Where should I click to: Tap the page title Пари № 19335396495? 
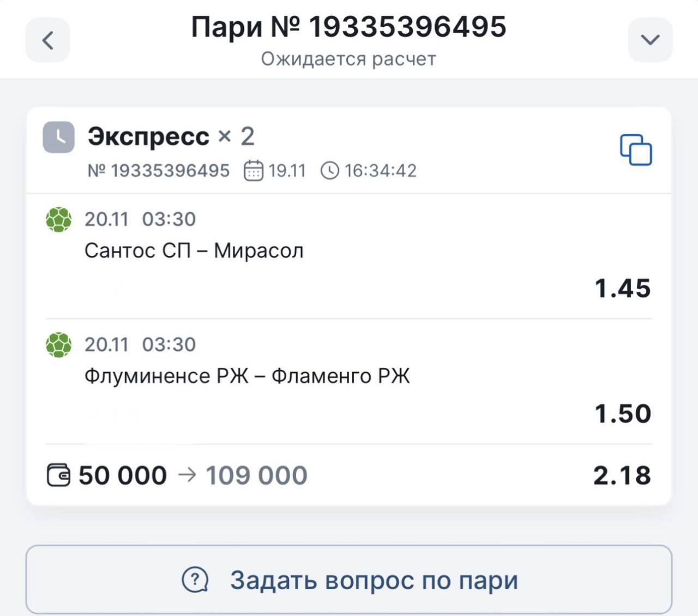point(348,27)
